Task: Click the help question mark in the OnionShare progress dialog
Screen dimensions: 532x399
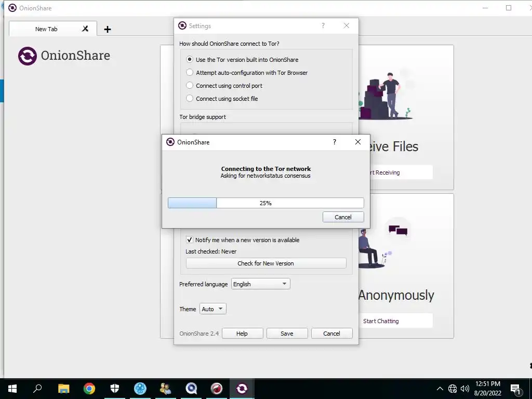Action: [335, 142]
